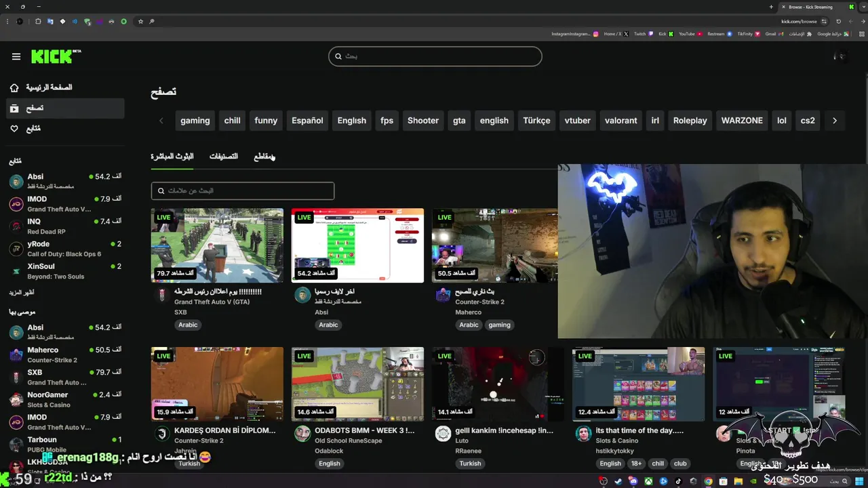The image size is (868, 488).
Task: Click the SXB channel avatar under stream
Action: coord(162,296)
